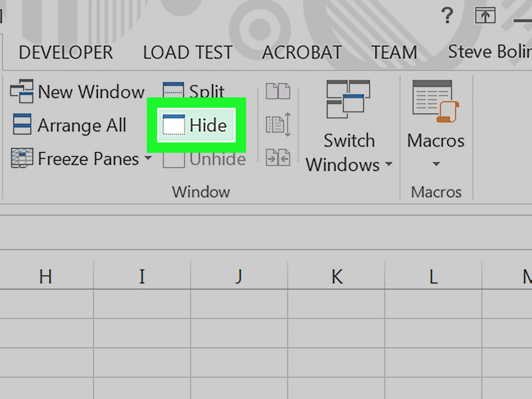The height and width of the screenshot is (399, 532).
Task: Click the highlighted Hide button
Action: [196, 125]
